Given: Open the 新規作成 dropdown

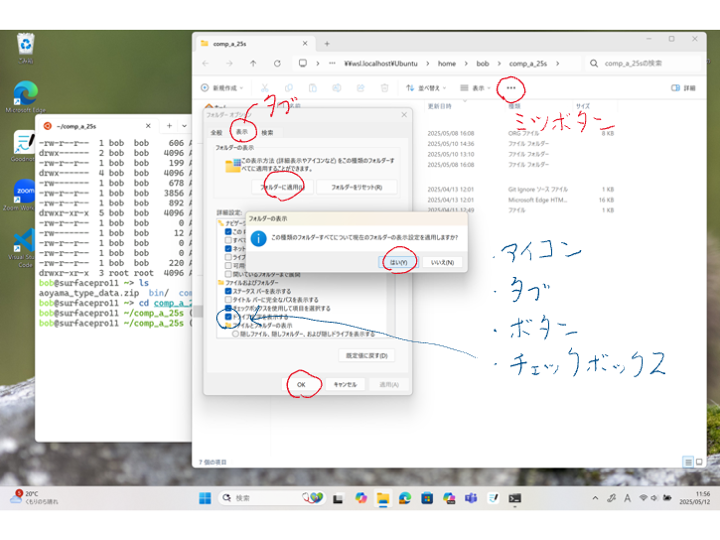Looking at the screenshot, I should (222, 88).
